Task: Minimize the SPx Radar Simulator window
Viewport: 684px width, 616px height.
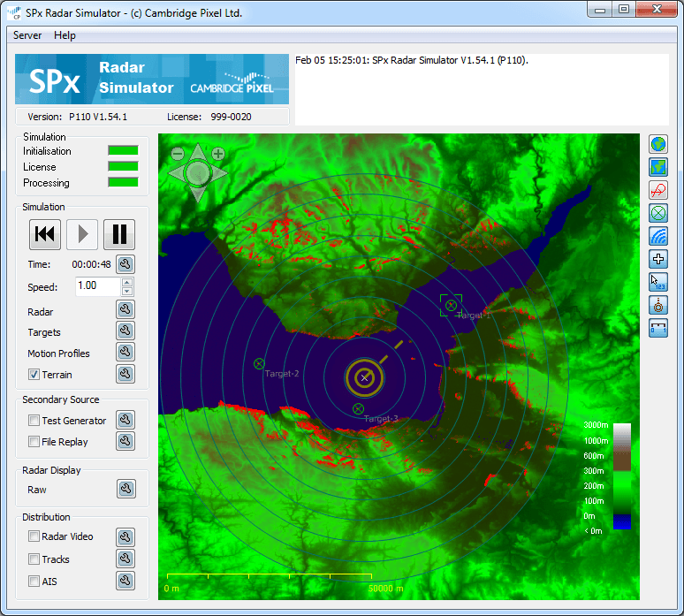Action: coord(600,9)
